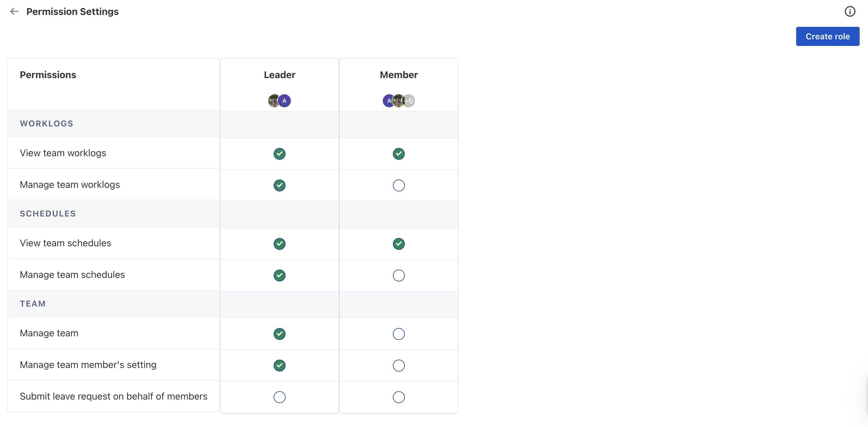Uncheck Manage team member's setting for Leader
The height and width of the screenshot is (427, 868).
(279, 365)
